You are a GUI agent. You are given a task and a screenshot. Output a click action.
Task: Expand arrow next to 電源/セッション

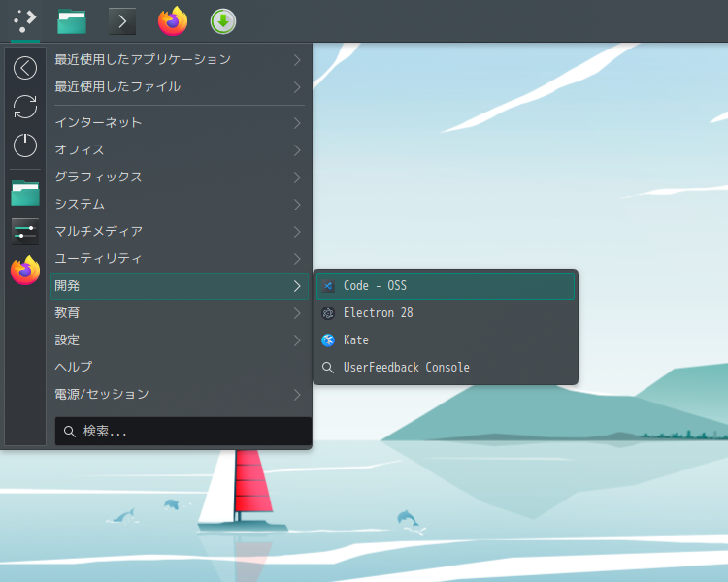[x=297, y=395]
